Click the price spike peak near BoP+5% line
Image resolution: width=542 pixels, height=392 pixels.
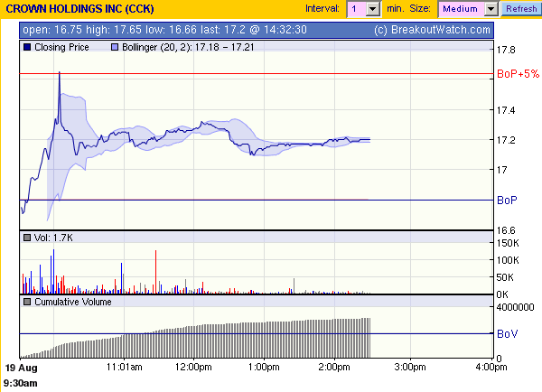click(60, 73)
